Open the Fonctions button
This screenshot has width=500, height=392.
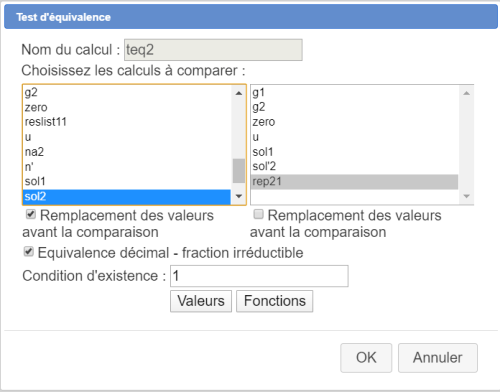[275, 301]
